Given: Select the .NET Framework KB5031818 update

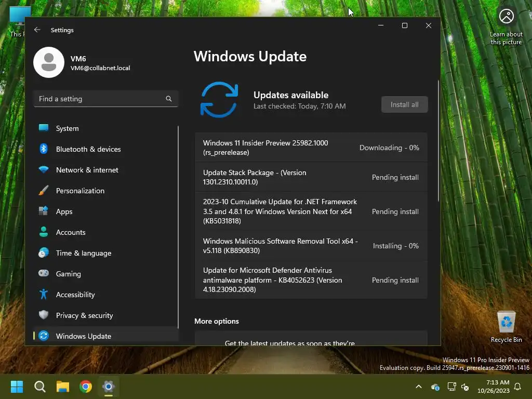Looking at the screenshot, I should pyautogui.click(x=311, y=211).
